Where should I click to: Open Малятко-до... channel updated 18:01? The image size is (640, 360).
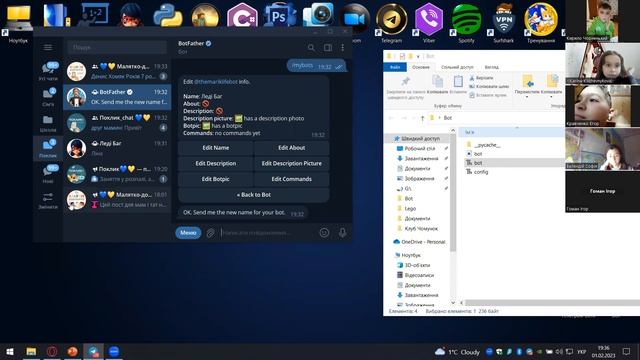pos(117,200)
